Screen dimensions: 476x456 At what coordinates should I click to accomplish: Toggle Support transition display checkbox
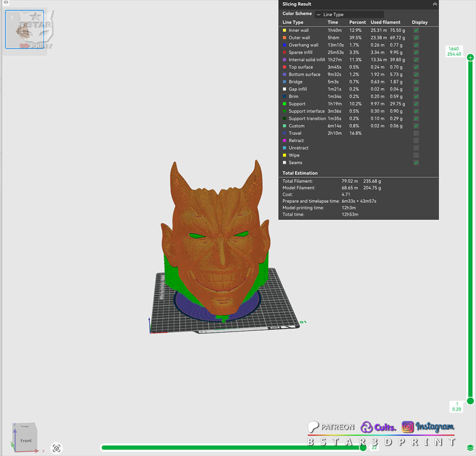click(x=416, y=119)
